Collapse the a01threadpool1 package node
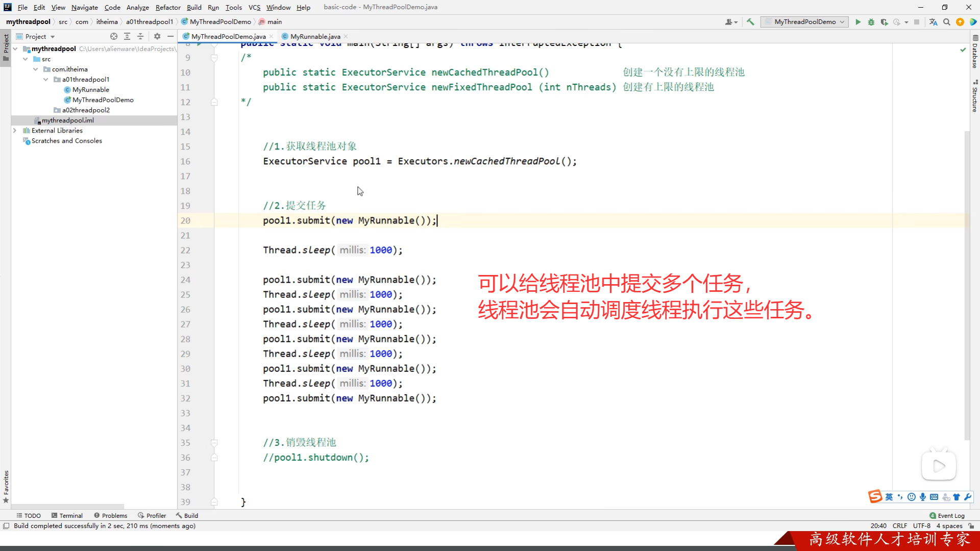Screen dimensions: 980x551 [46, 80]
